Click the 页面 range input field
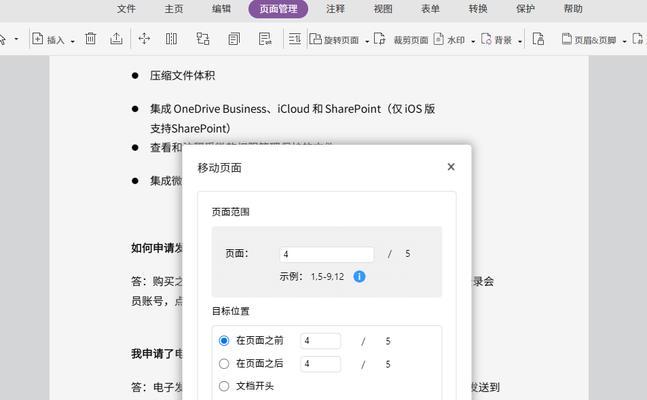Screen dimensions: 647x400 [326, 254]
